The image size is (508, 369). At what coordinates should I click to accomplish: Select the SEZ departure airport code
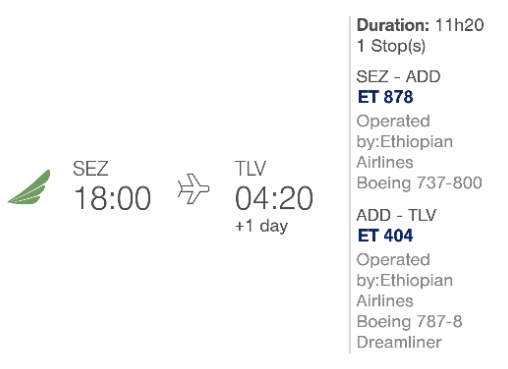click(x=90, y=168)
